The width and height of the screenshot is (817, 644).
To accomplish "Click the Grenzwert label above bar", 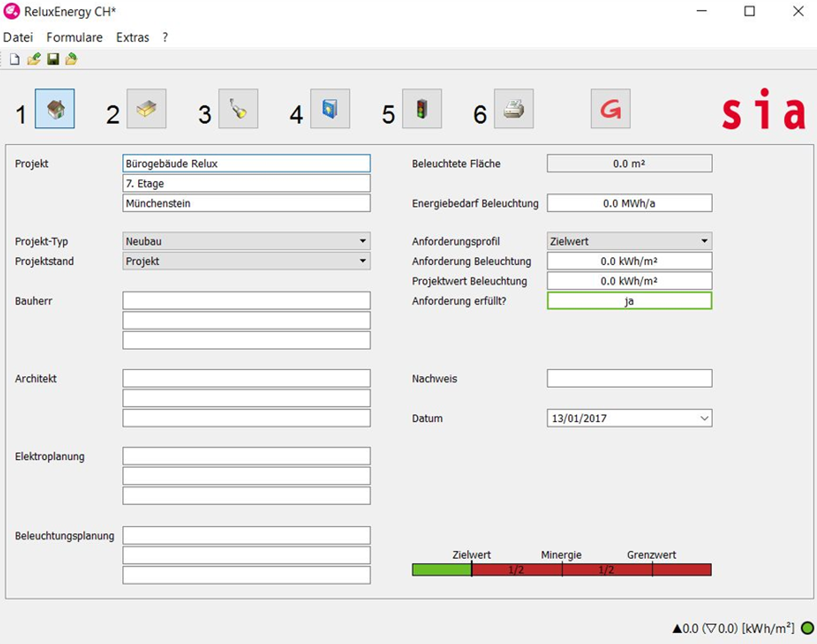I will pyautogui.click(x=652, y=555).
